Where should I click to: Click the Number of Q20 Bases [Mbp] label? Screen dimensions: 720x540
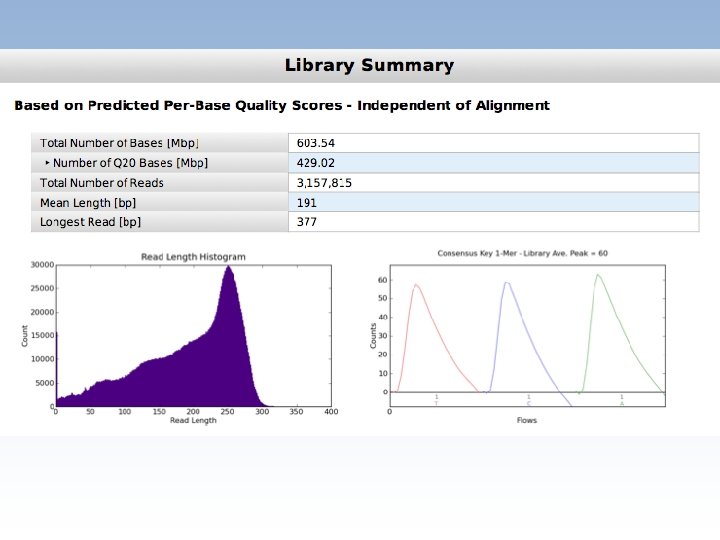coord(130,163)
